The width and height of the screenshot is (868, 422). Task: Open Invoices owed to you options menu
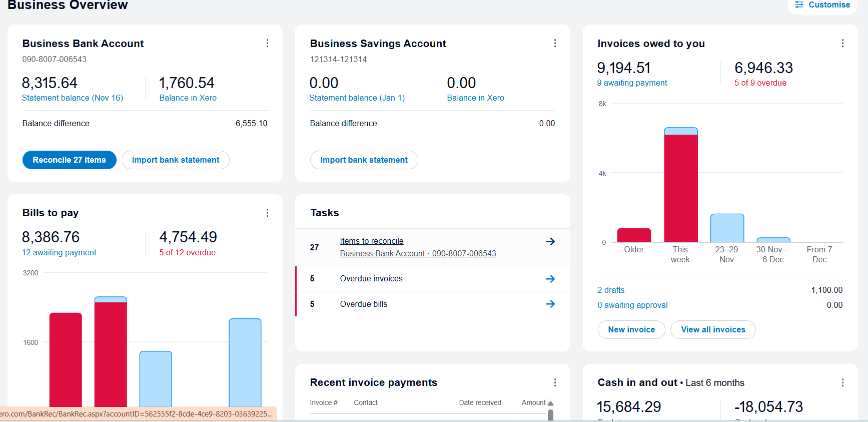pos(842,44)
